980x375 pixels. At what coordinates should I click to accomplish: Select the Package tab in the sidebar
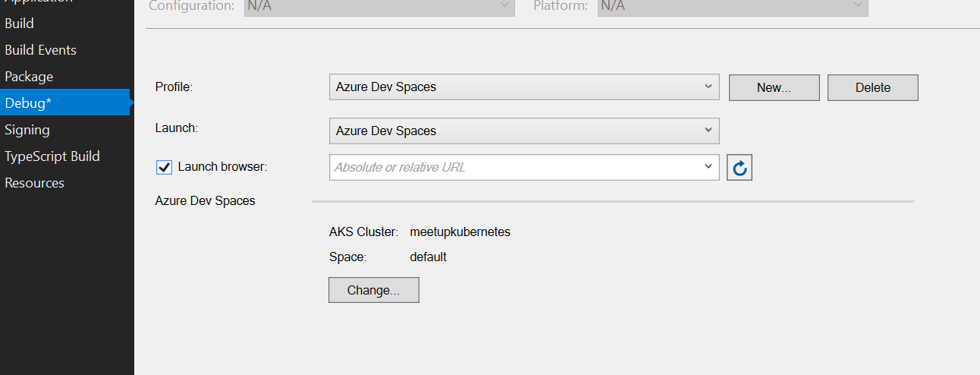point(29,77)
